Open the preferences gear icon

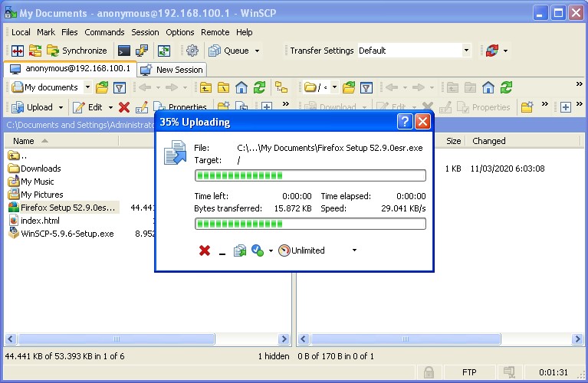tap(192, 51)
